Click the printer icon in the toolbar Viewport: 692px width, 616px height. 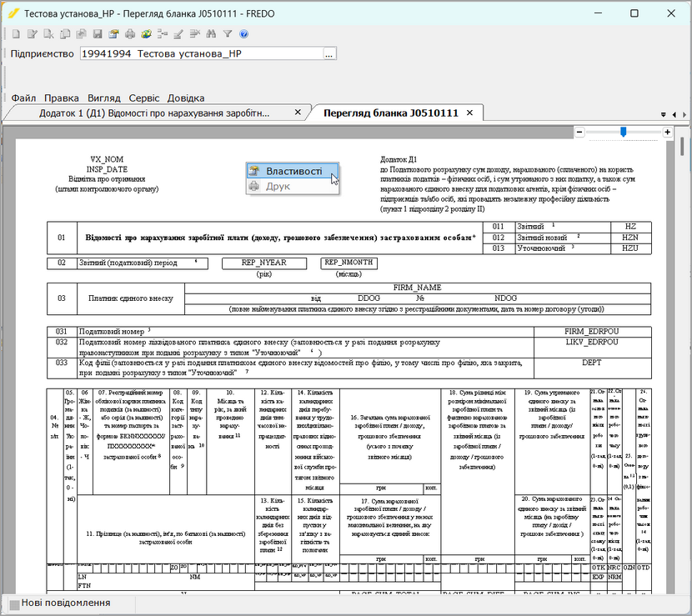[x=130, y=34]
